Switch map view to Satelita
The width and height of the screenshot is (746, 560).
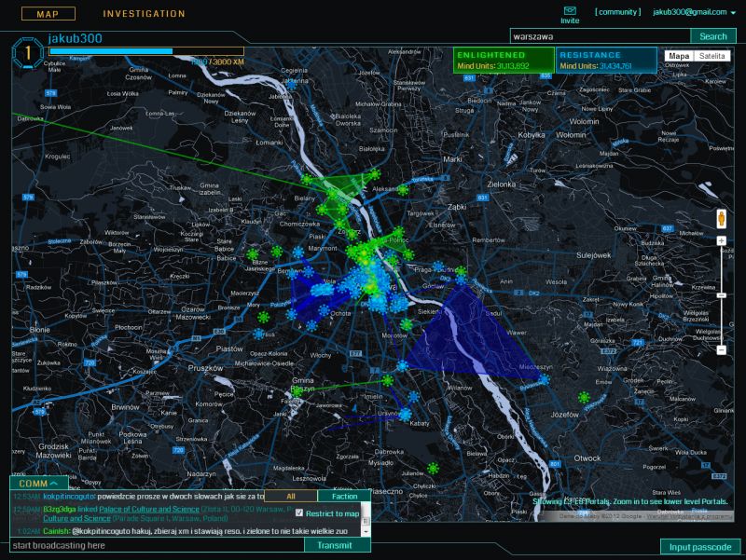(x=711, y=56)
